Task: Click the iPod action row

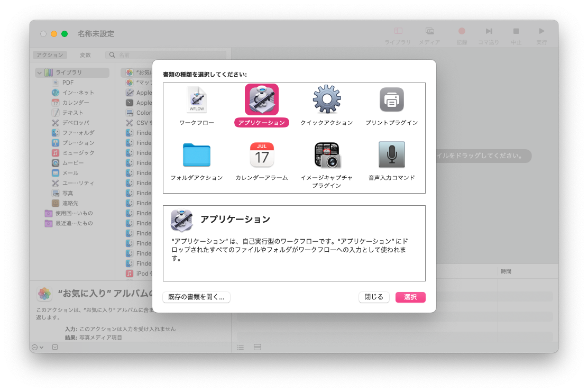Action: [139, 274]
